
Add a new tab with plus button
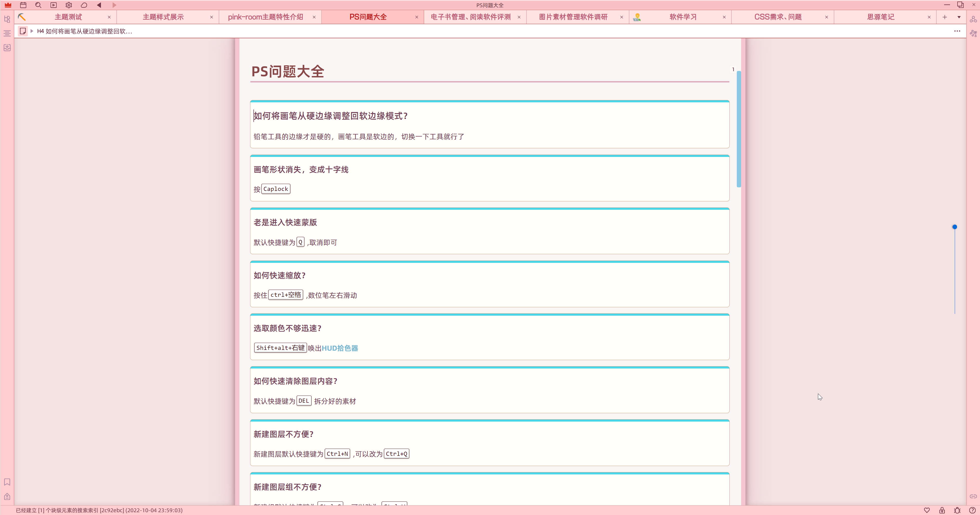coord(945,17)
